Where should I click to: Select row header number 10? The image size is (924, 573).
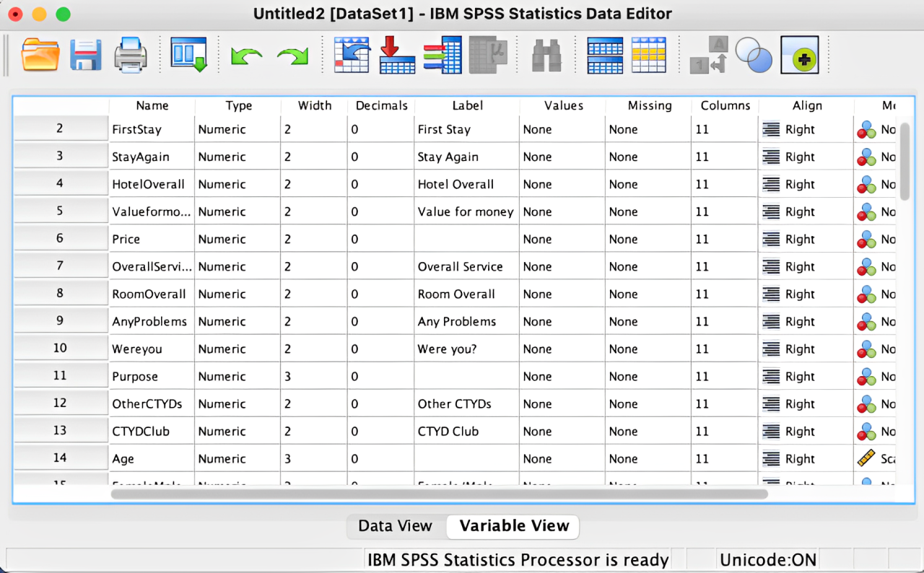click(61, 349)
